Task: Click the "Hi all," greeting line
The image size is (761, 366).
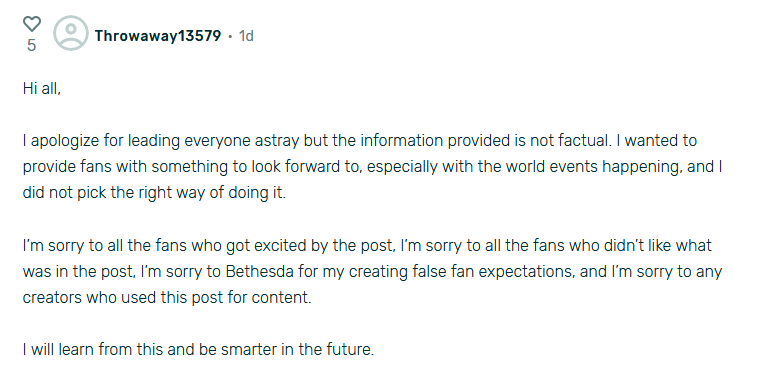Action: click(x=42, y=89)
